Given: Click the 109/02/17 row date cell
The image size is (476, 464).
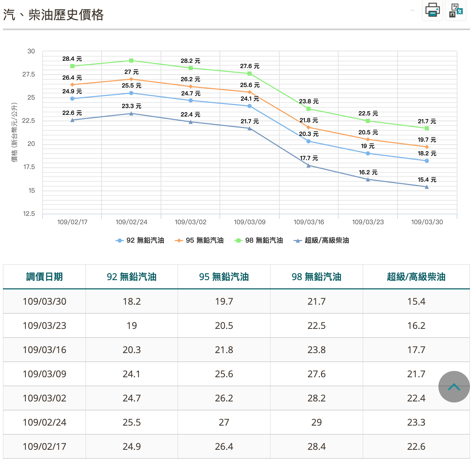Looking at the screenshot, I should click(x=44, y=446).
